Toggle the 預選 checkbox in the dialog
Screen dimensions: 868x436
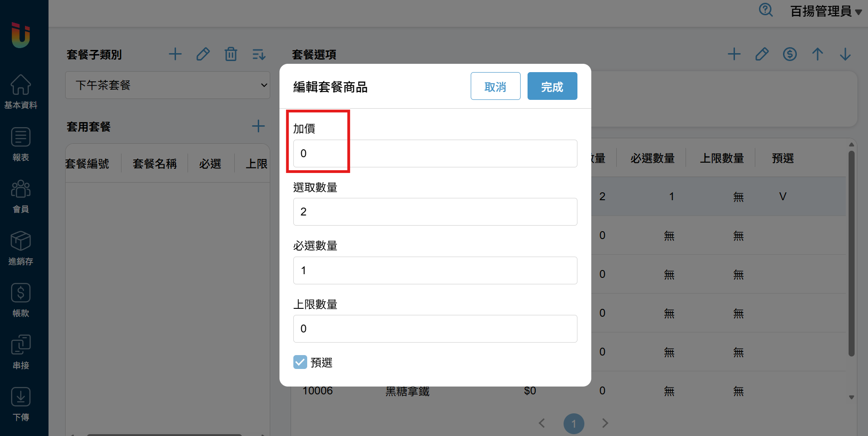[x=300, y=362]
